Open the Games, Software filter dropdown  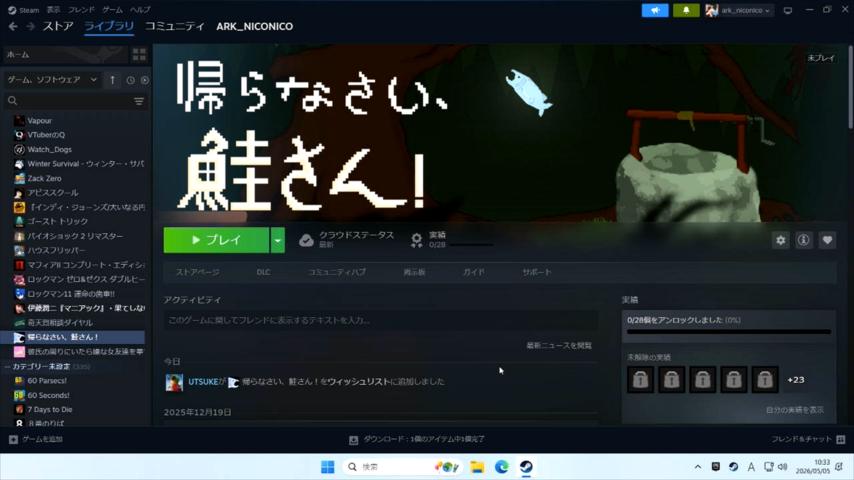coord(52,80)
